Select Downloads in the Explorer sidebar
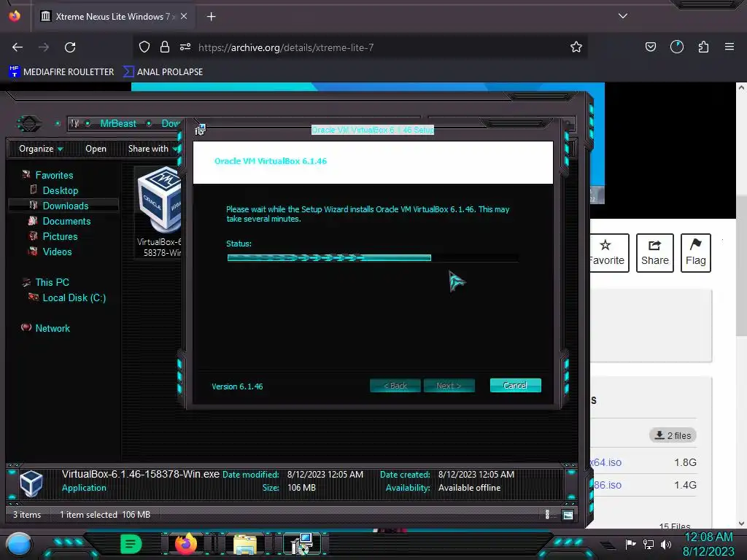The image size is (747, 560). point(65,206)
